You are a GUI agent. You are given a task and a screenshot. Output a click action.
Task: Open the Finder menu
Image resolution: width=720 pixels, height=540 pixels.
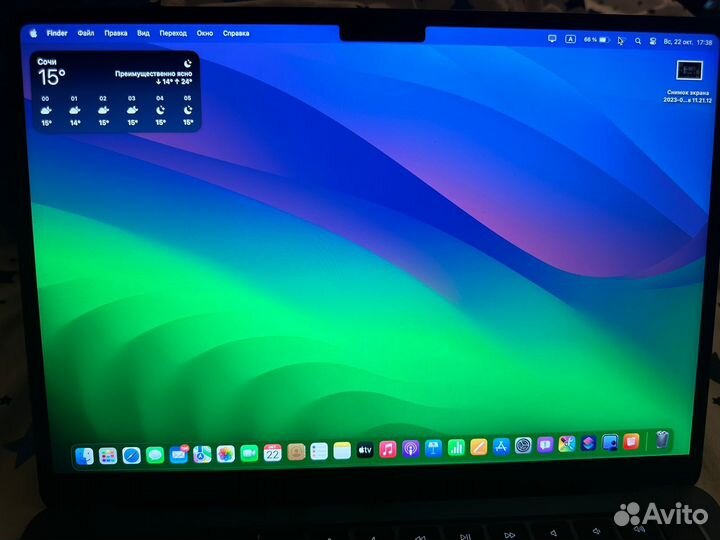pyautogui.click(x=57, y=33)
